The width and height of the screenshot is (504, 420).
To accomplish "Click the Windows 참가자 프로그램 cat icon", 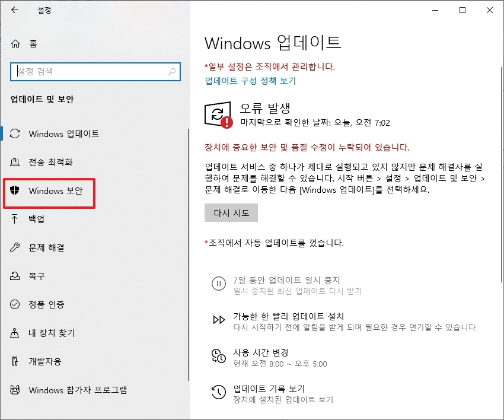I will point(15,390).
